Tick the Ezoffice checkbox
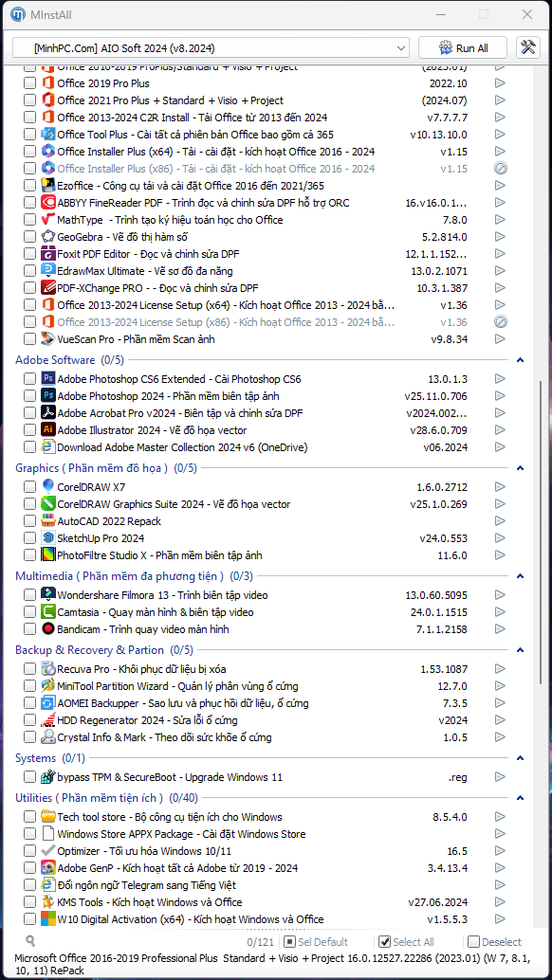This screenshot has width=552, height=980. 29,186
